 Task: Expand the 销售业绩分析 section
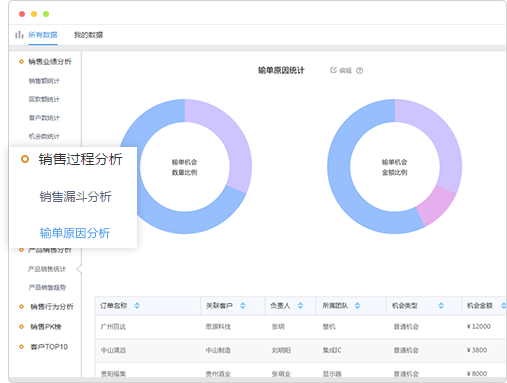(50, 61)
